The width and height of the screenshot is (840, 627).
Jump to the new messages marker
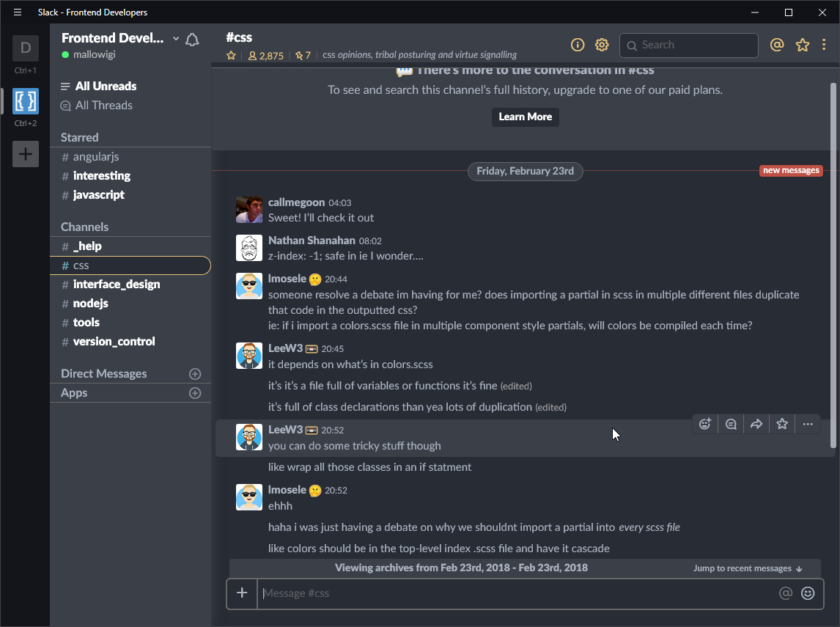coord(791,170)
